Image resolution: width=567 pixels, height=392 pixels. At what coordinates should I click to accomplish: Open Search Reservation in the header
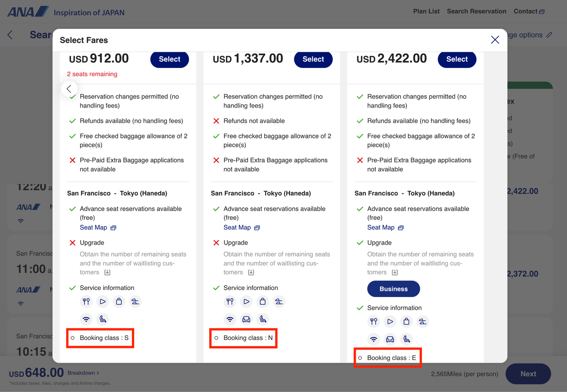[476, 11]
